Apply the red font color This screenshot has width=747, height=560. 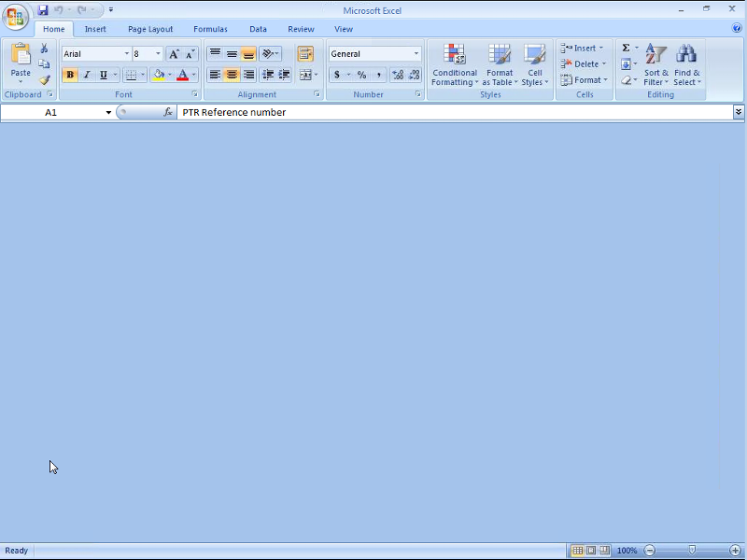(182, 75)
